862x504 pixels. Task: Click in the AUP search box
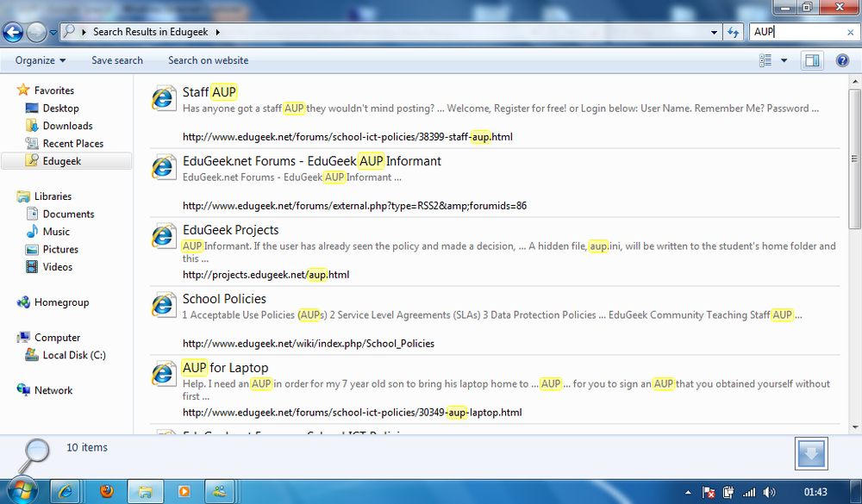pyautogui.click(x=797, y=32)
